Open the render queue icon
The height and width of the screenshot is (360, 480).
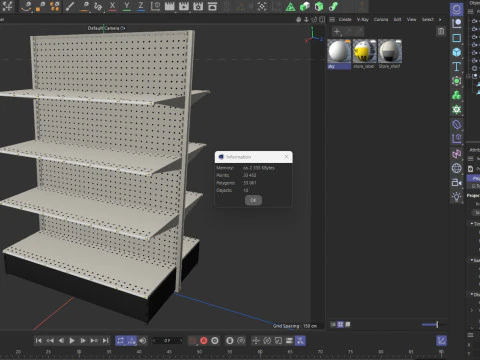212,6
